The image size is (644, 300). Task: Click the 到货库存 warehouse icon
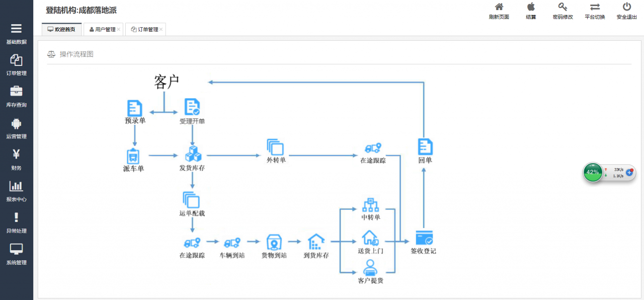click(316, 242)
